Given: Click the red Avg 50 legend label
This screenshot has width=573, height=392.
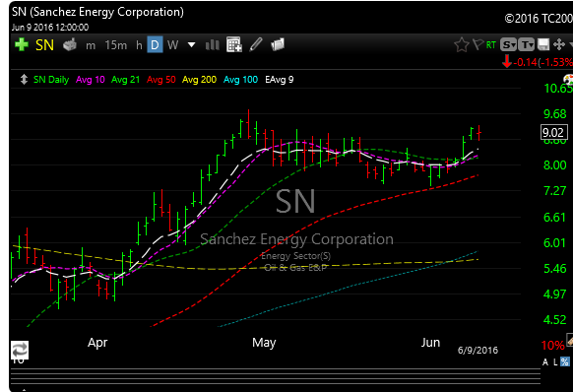Looking at the screenshot, I should point(161,80).
